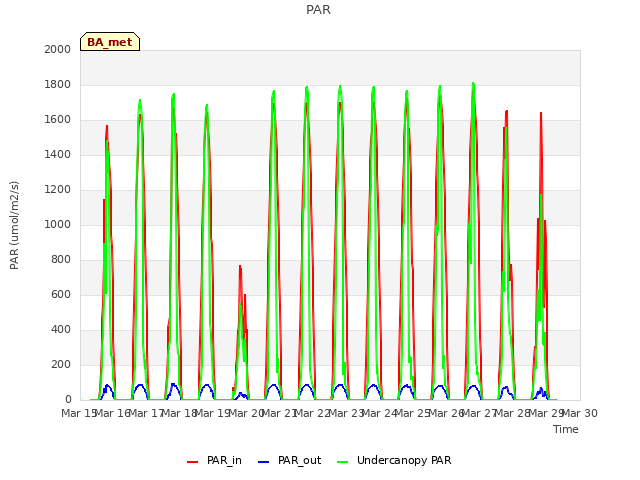Viewport: 640px width, 480px height.
Task: Click the Time x-axis title
Action: (566, 429)
